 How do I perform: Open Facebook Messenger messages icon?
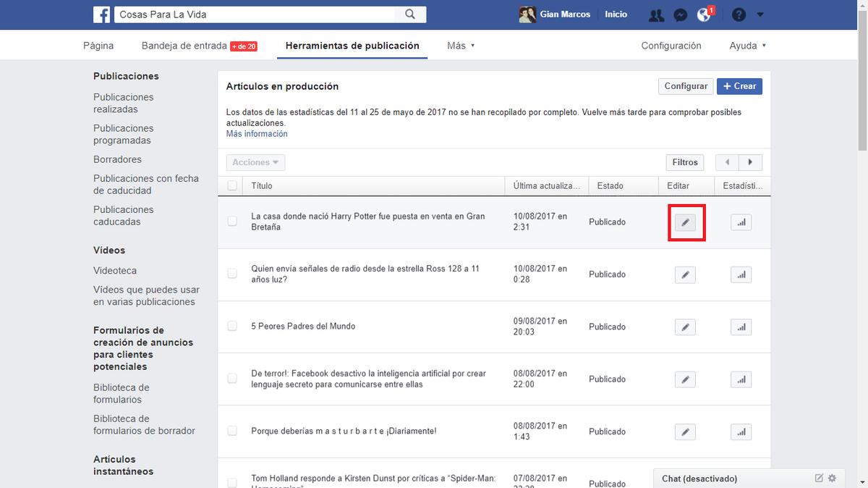(x=680, y=14)
